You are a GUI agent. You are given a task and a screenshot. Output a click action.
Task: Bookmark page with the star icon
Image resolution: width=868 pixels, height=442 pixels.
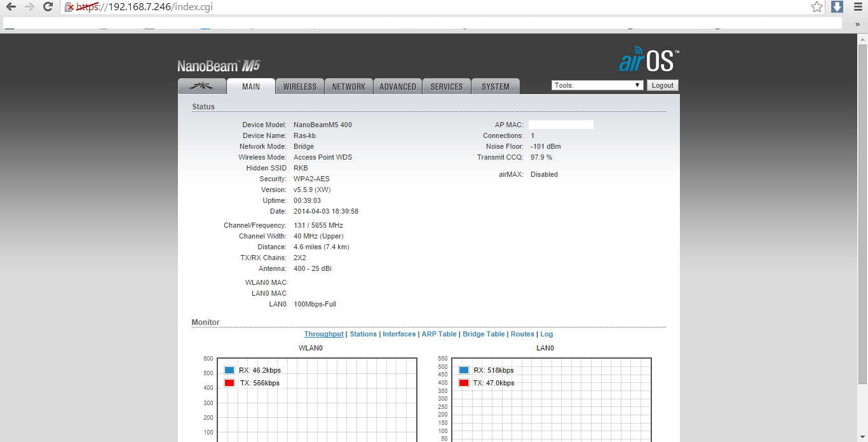[x=817, y=7]
